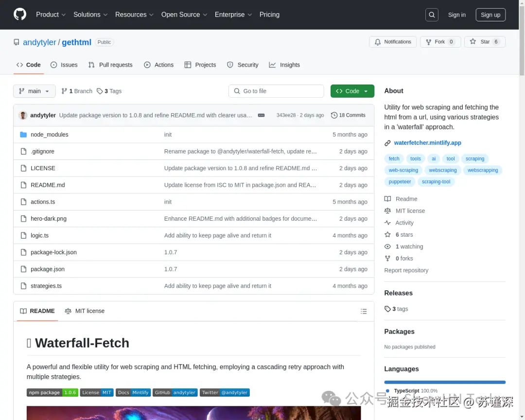Screen dimensions: 525x420
Task: Switch to the Issues tab
Action: pos(64,65)
